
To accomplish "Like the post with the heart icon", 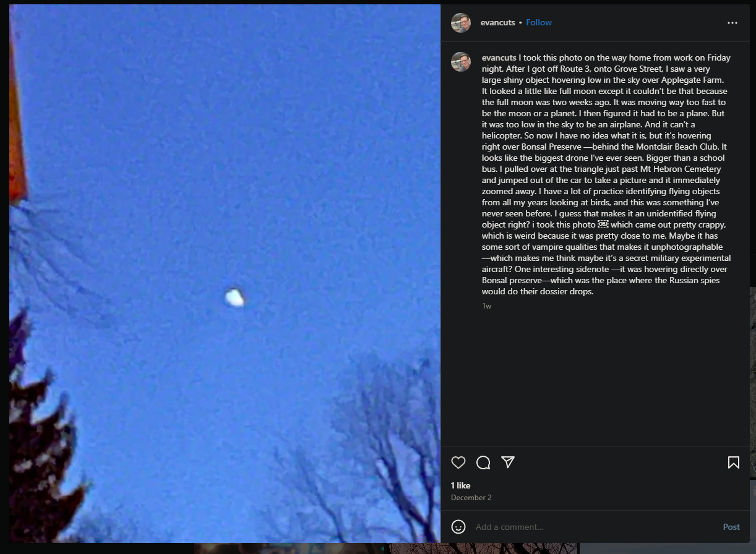I will 458,462.
